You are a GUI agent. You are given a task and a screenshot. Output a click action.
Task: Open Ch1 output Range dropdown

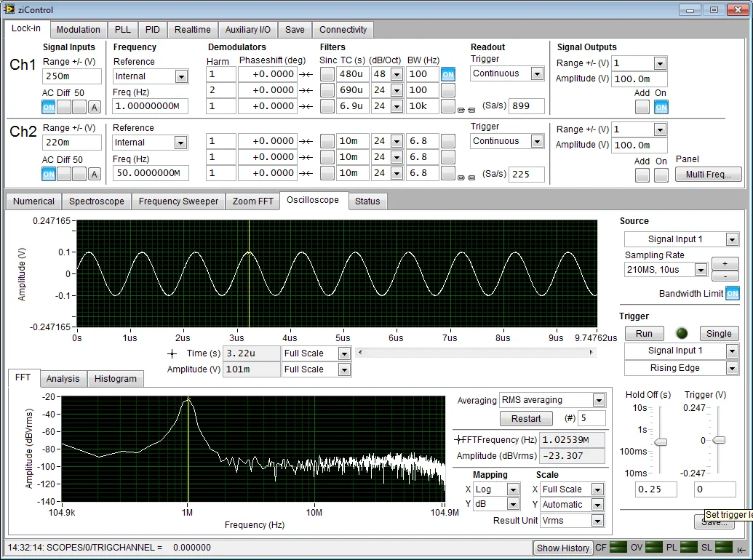660,63
